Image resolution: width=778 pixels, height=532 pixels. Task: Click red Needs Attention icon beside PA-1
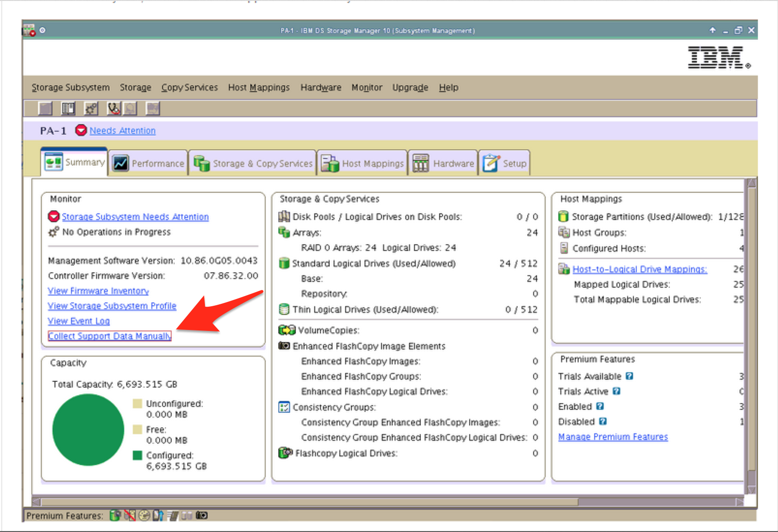coord(81,130)
